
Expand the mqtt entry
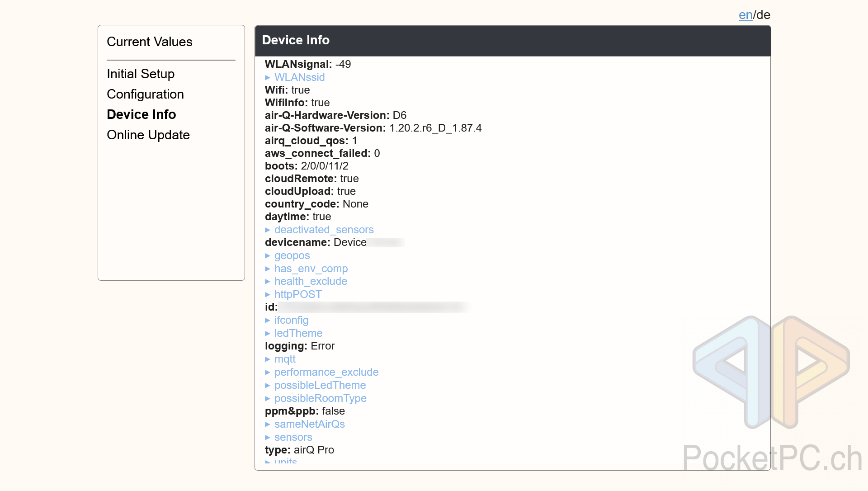[280, 359]
